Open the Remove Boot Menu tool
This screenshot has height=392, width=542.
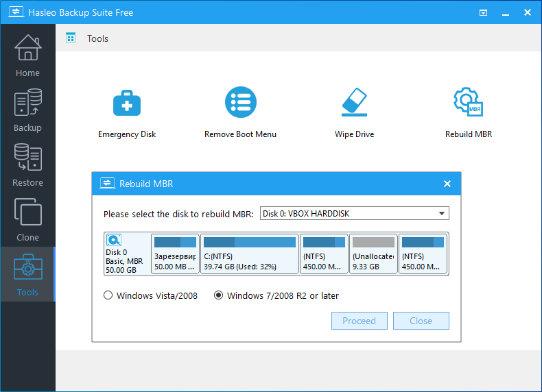pos(241,112)
